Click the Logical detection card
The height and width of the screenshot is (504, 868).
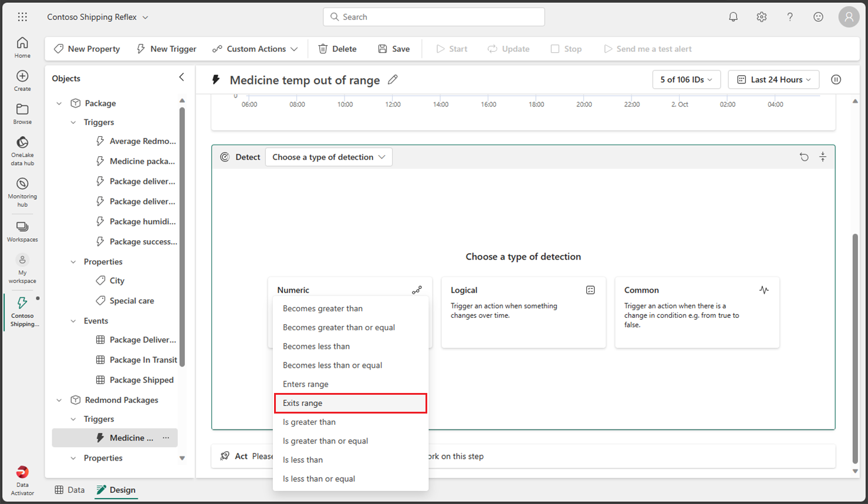click(x=523, y=313)
